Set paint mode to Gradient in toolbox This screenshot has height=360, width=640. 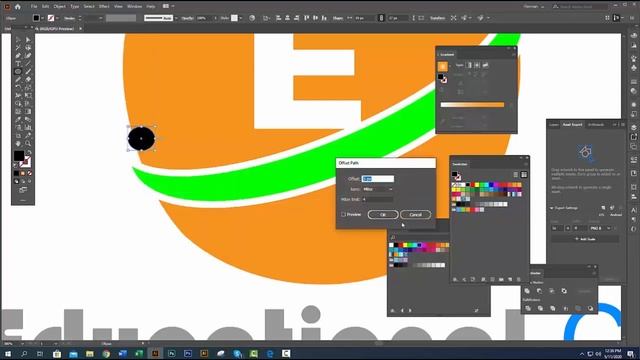click(x=23, y=173)
